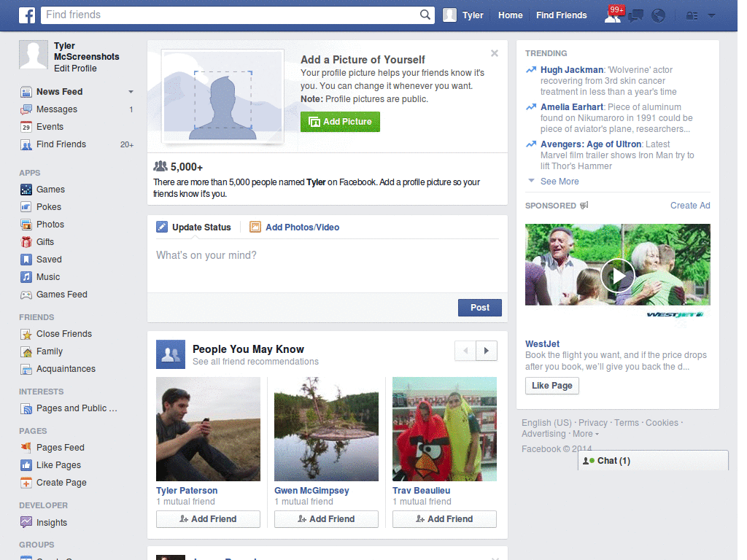Screen dimensions: 747x560
Task: Click the Edit Profile link
Action: click(75, 69)
